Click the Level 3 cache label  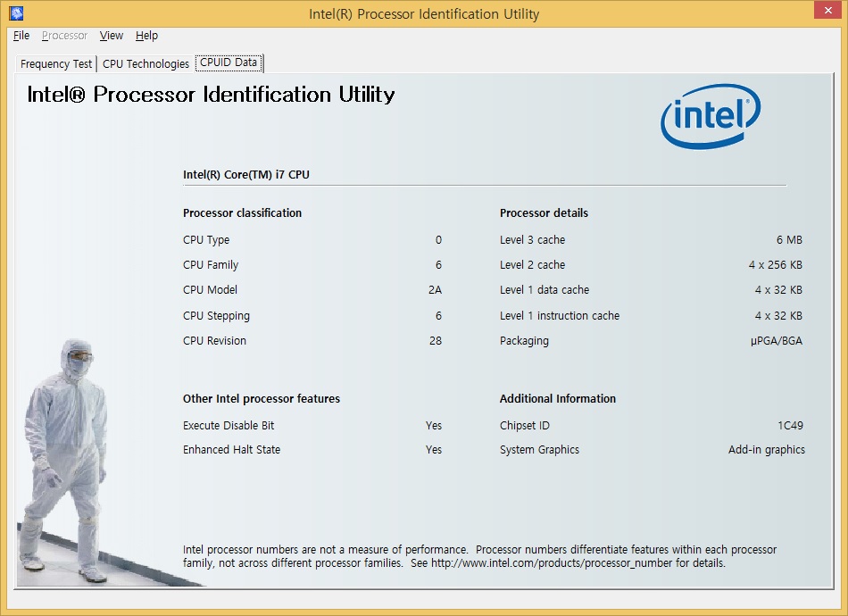coord(532,240)
